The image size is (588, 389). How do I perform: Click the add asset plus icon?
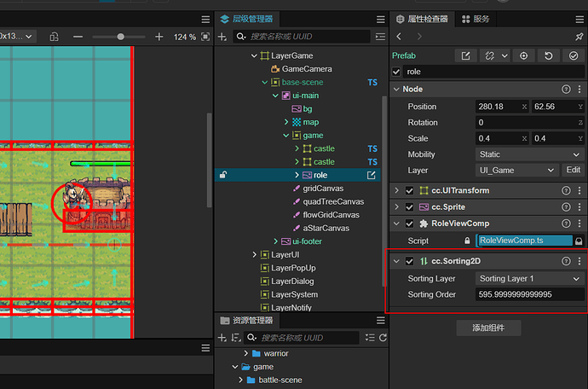pos(222,338)
